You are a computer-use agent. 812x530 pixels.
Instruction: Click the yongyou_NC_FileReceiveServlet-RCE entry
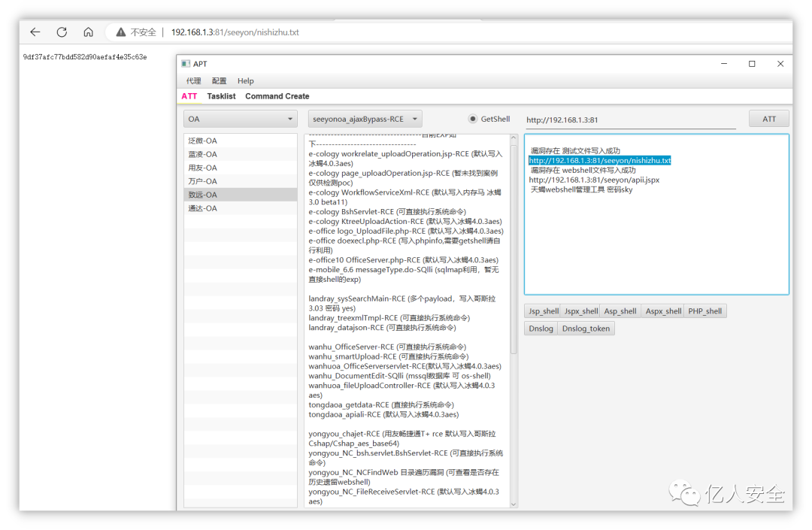404,497
